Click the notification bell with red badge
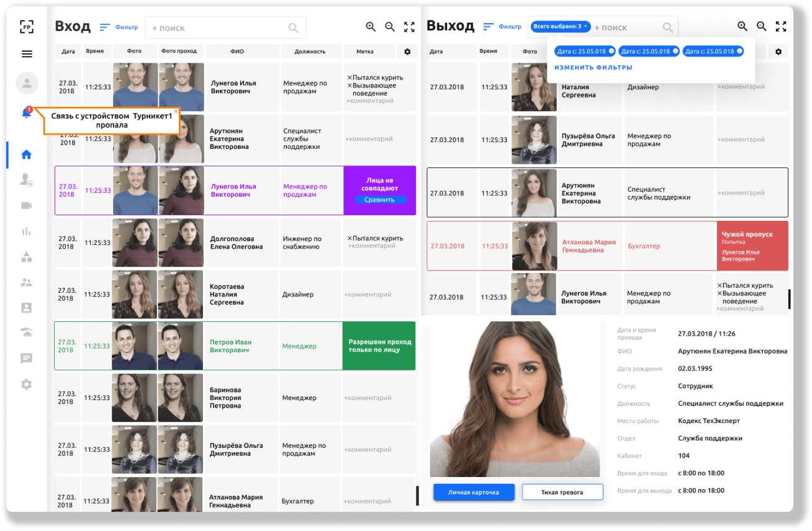 [26, 113]
